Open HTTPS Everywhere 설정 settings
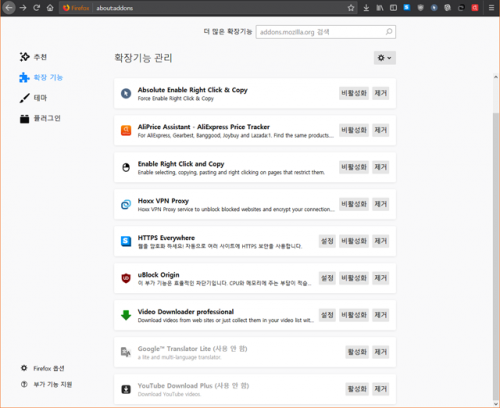Screen dimensions: 500x408 [327, 241]
